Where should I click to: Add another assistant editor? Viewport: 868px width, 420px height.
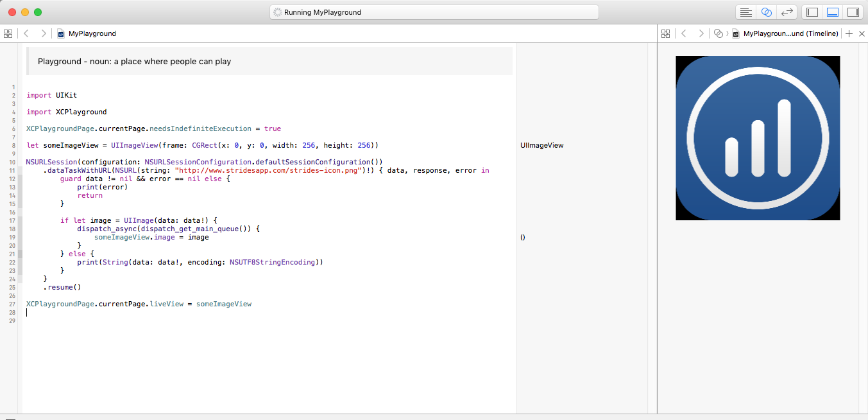(849, 33)
